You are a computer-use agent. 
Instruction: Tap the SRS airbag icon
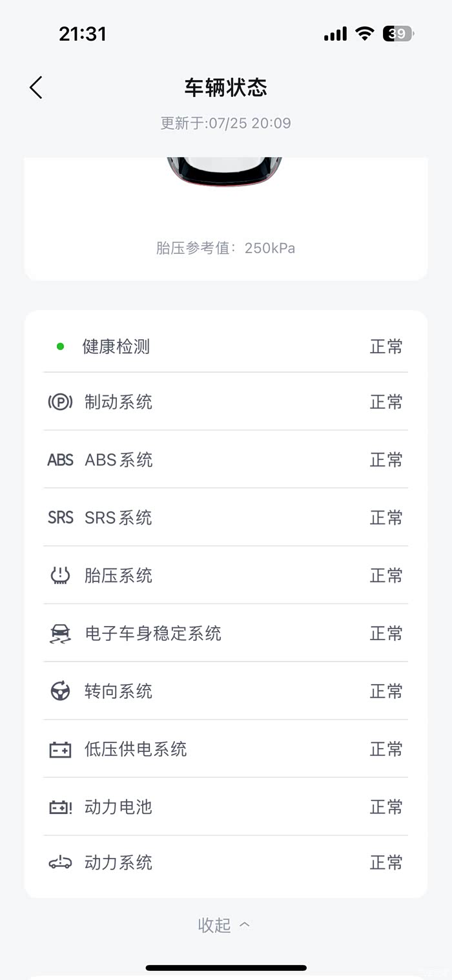[61, 517]
